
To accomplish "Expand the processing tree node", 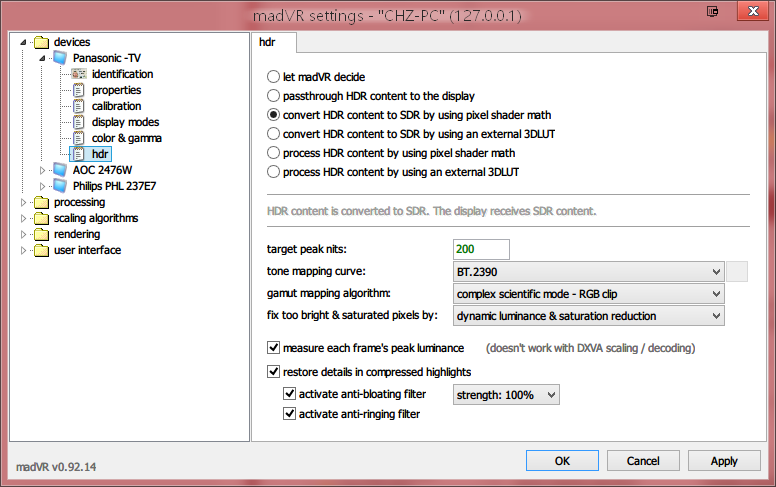I will click(x=25, y=202).
